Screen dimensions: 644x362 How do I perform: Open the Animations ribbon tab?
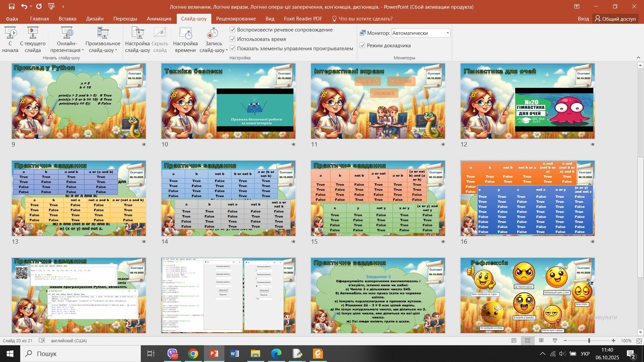tap(159, 19)
